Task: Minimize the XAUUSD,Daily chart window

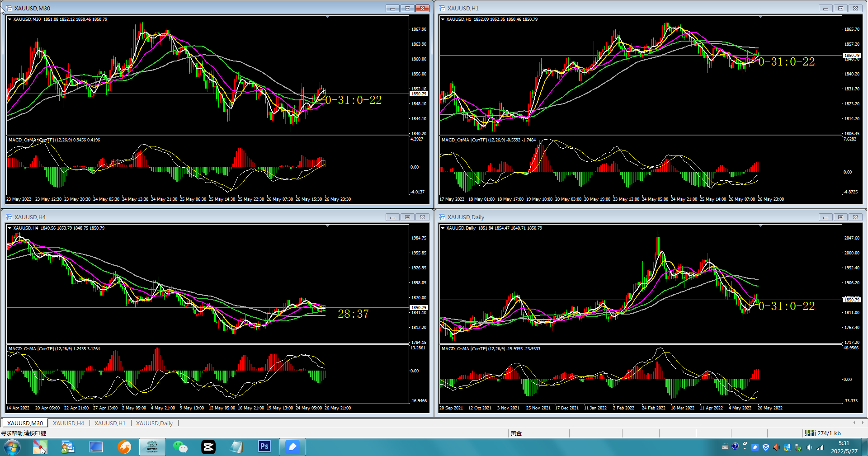Action: 826,217
